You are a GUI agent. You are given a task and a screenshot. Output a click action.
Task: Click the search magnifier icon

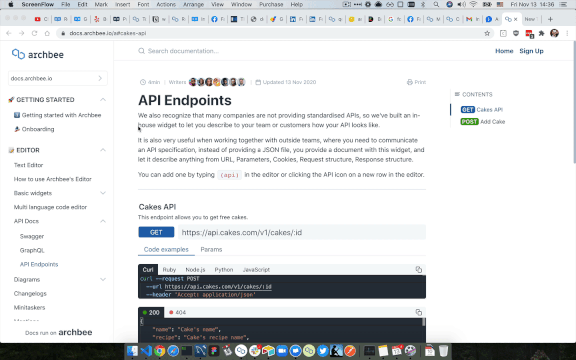(x=141, y=51)
